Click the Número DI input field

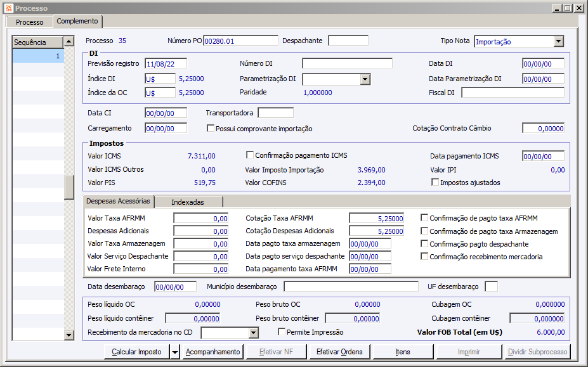click(x=347, y=63)
